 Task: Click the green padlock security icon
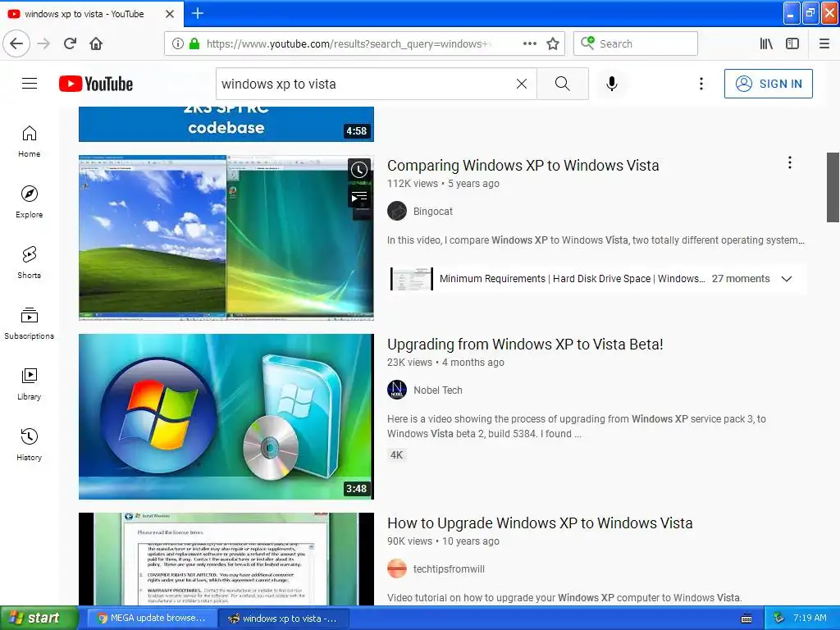pos(194,43)
